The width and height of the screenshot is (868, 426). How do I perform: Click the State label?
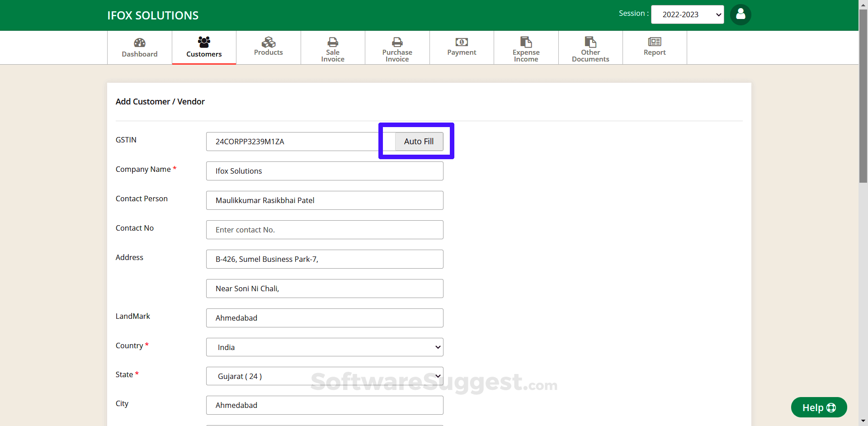pyautogui.click(x=124, y=374)
